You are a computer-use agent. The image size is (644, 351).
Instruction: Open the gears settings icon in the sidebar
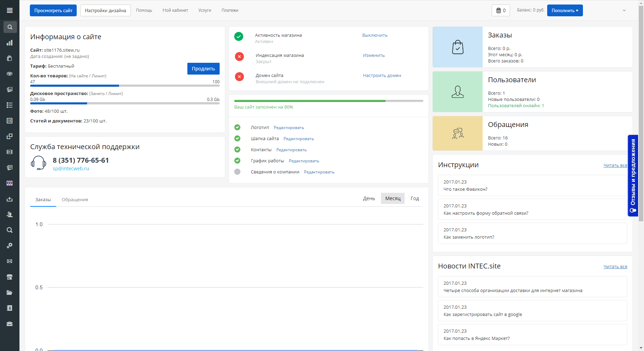pyautogui.click(x=10, y=246)
